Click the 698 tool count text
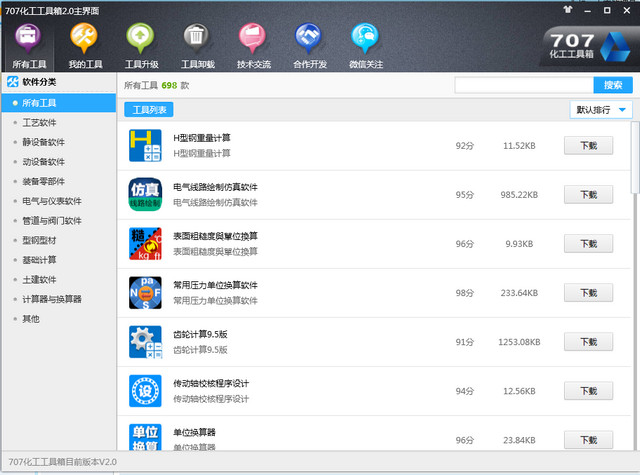This screenshot has height=475, width=640. 169,85
